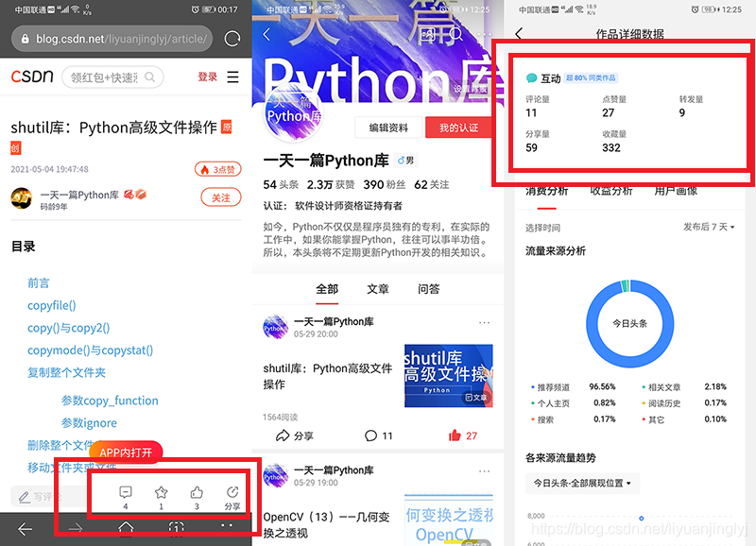Tap the CSDN author name 一天一篇Python库

tap(79, 195)
